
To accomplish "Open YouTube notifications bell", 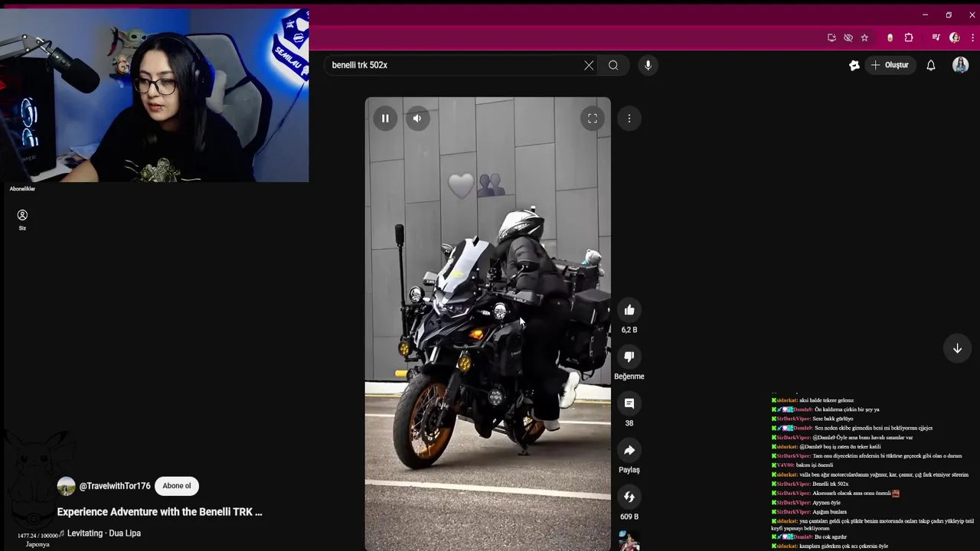I will point(931,65).
